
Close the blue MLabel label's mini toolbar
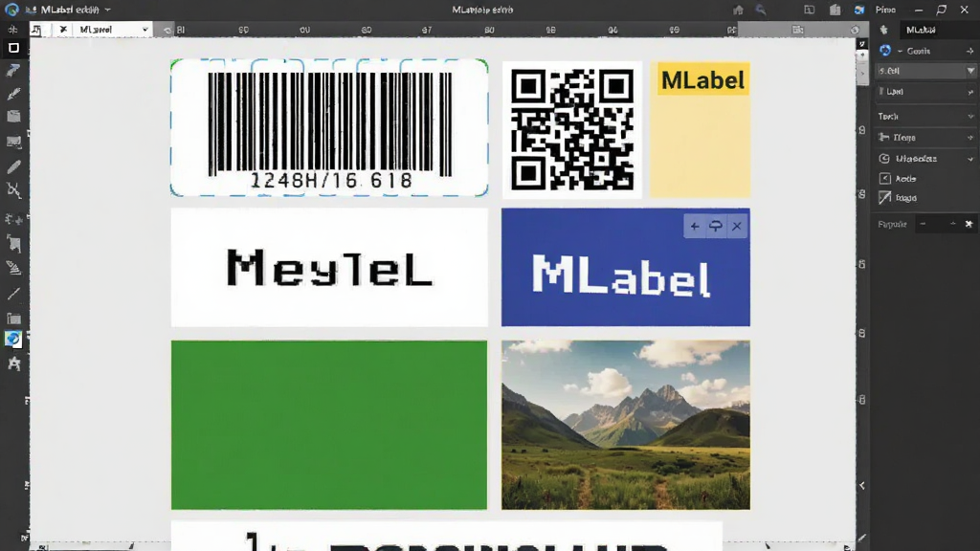[737, 226]
